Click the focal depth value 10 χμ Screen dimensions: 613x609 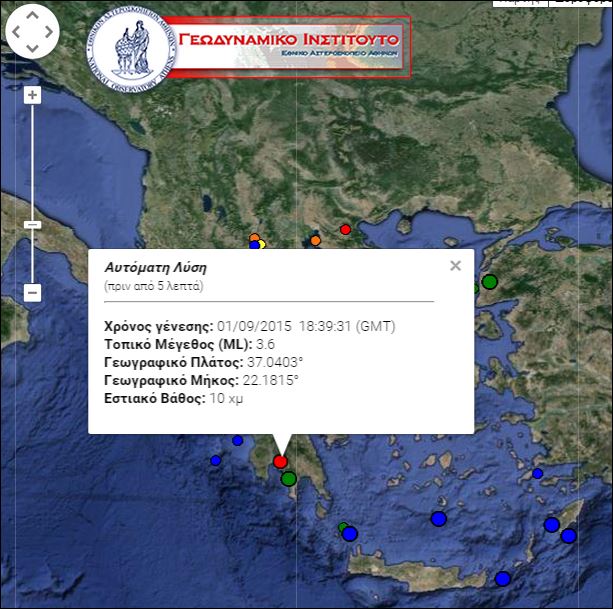[x=226, y=398]
